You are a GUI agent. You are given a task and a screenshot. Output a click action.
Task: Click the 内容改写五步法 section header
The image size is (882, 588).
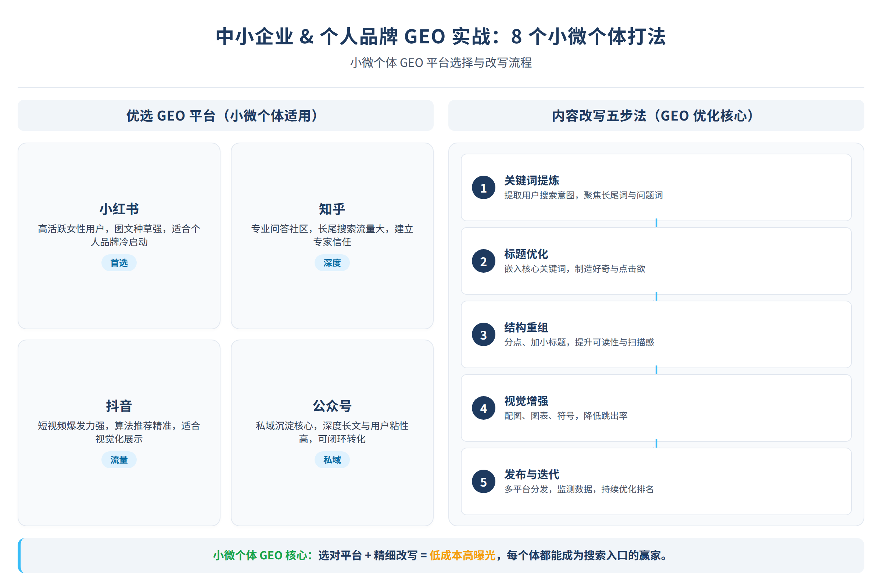pyautogui.click(x=656, y=115)
